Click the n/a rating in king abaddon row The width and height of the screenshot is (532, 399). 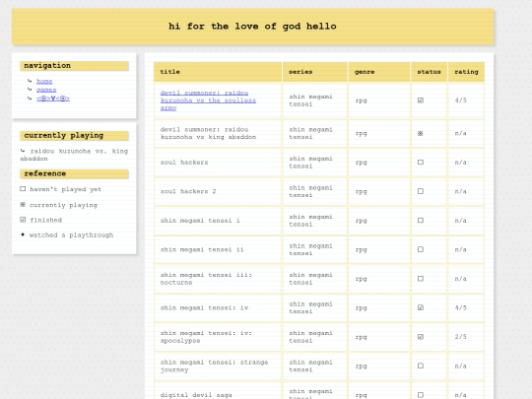[x=460, y=133]
